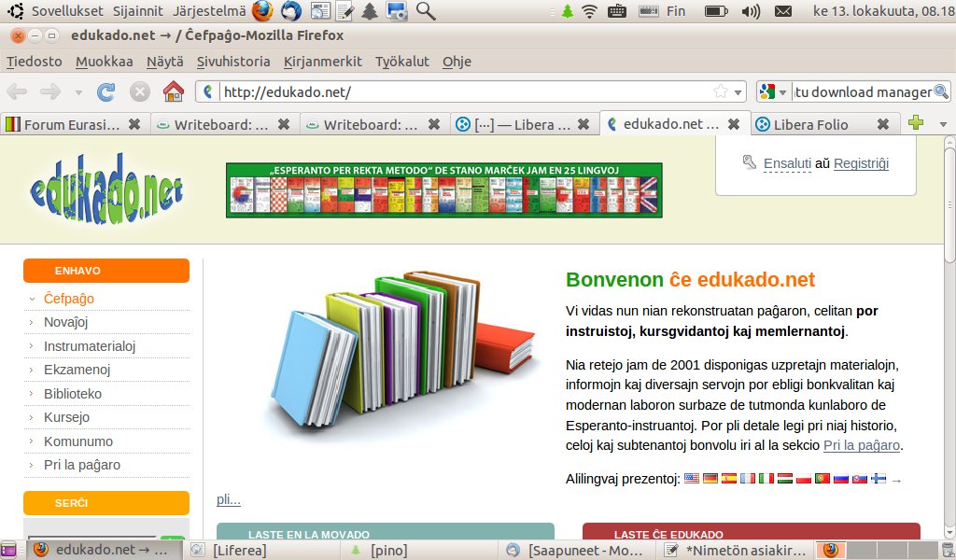This screenshot has width=956, height=560.
Task: Open the battery status indicator
Action: coord(716,11)
